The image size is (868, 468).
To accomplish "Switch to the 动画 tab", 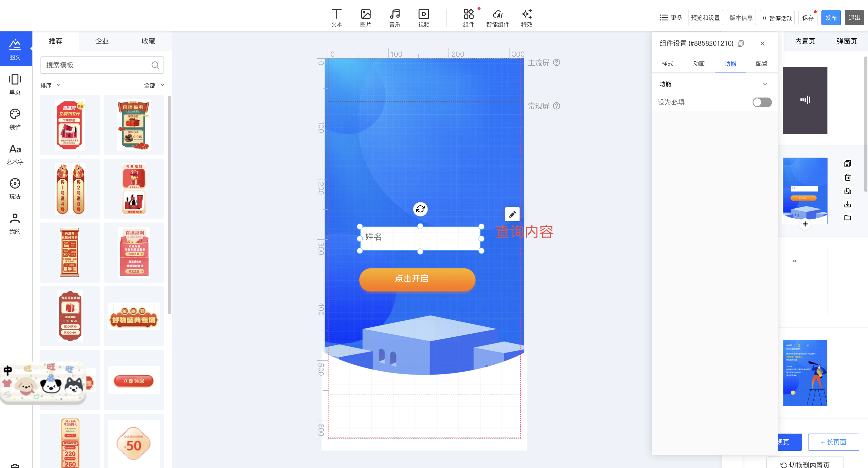I will [698, 64].
